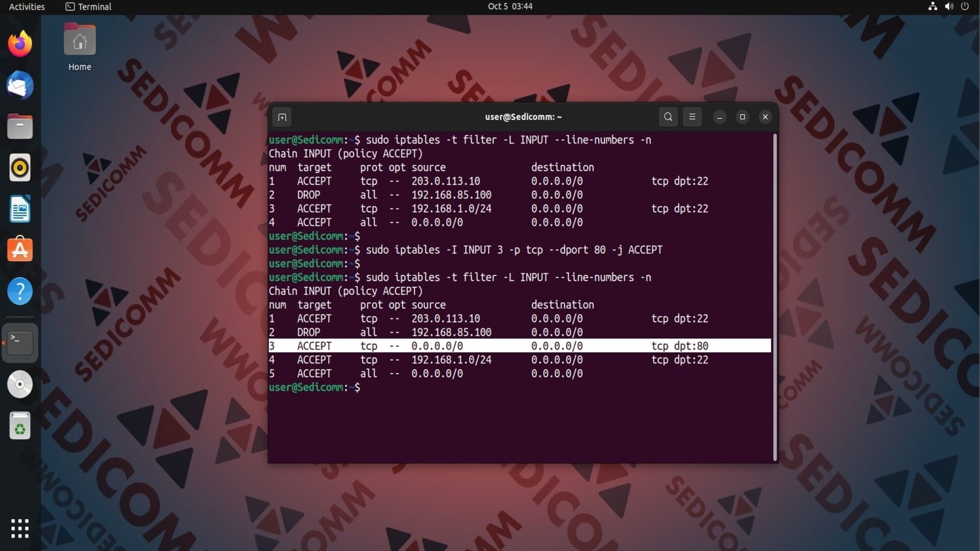980x551 pixels.
Task: Show Applications grid button
Action: tap(20, 529)
